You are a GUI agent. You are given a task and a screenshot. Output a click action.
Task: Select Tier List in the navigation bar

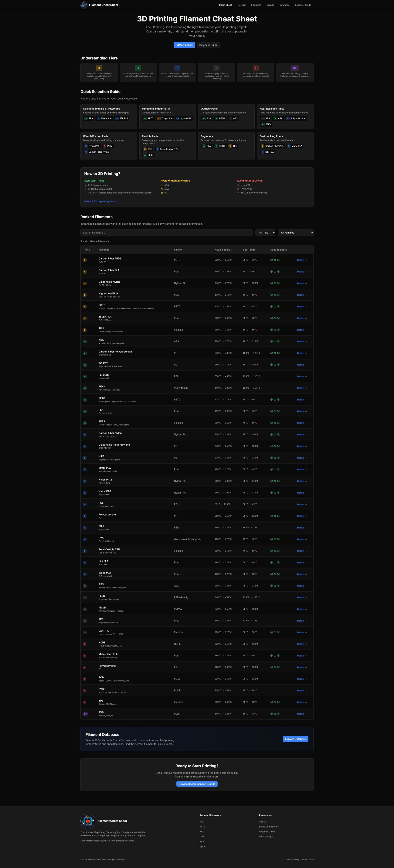point(241,5)
